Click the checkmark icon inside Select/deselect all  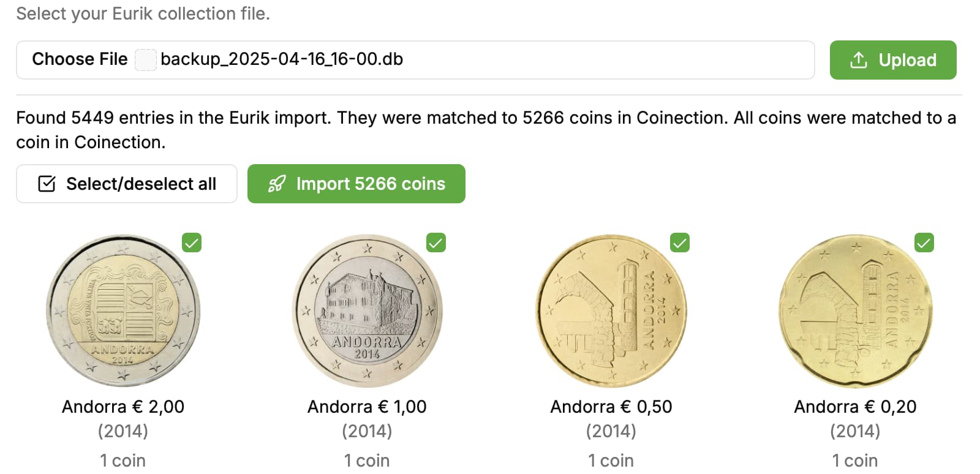point(47,183)
